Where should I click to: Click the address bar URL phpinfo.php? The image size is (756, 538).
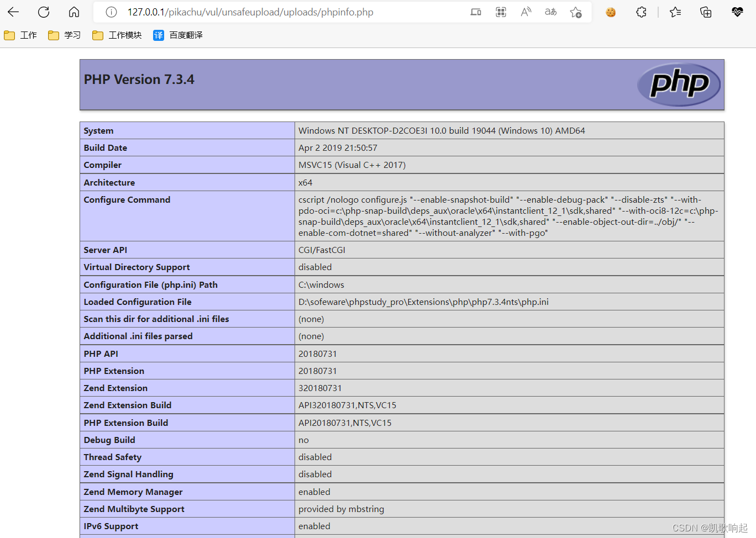point(250,12)
